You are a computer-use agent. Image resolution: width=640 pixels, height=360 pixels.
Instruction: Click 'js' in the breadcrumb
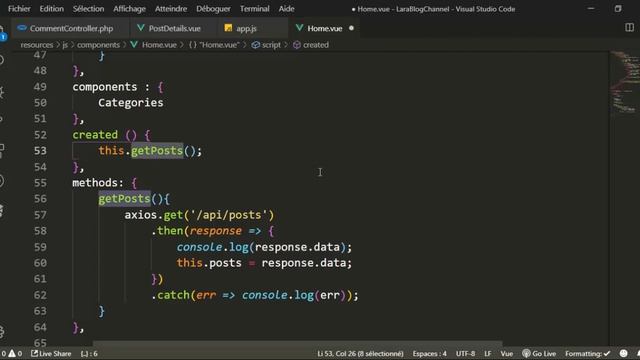coord(65,45)
